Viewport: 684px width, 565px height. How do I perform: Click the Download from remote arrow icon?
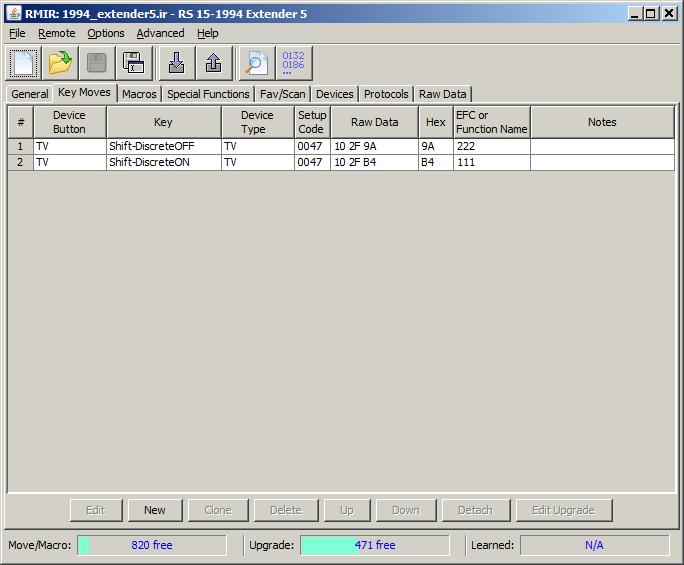point(176,63)
